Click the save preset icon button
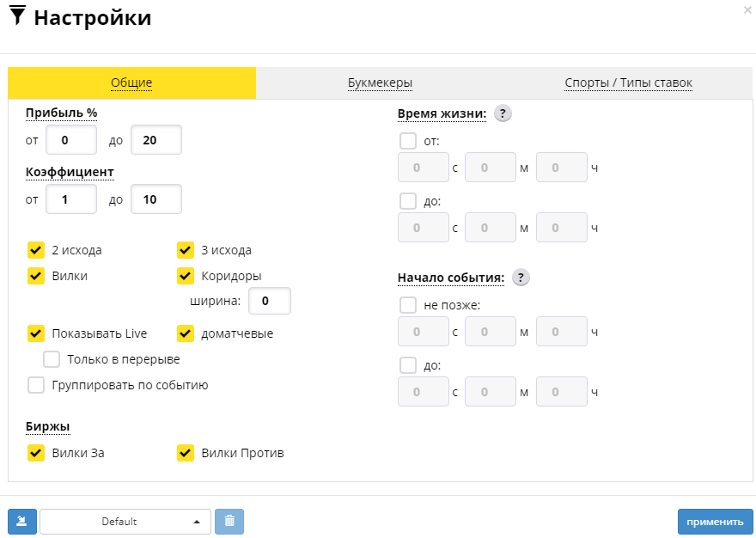This screenshot has width=756, height=538. [22, 522]
